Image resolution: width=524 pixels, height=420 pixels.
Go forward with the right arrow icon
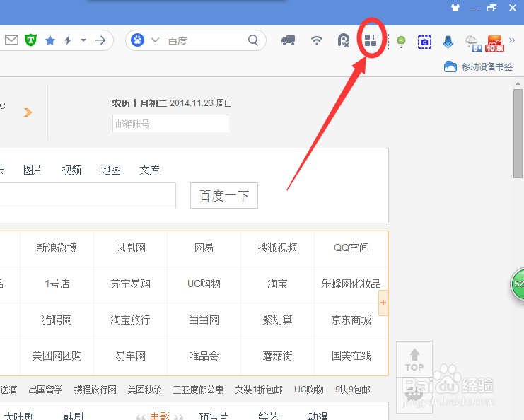[100, 40]
